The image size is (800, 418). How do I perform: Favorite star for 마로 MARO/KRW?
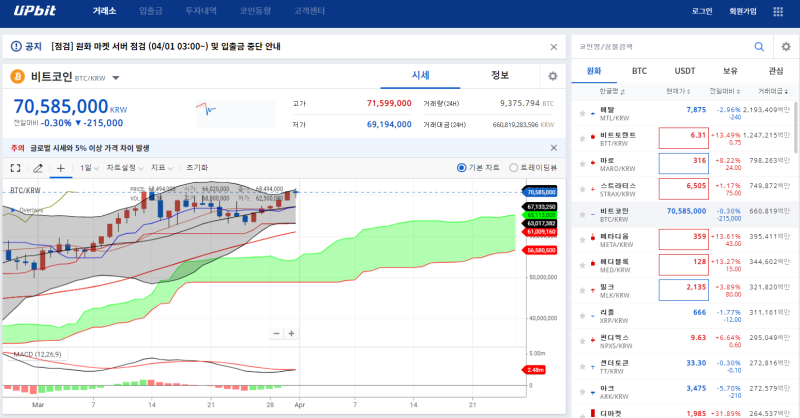(582, 164)
